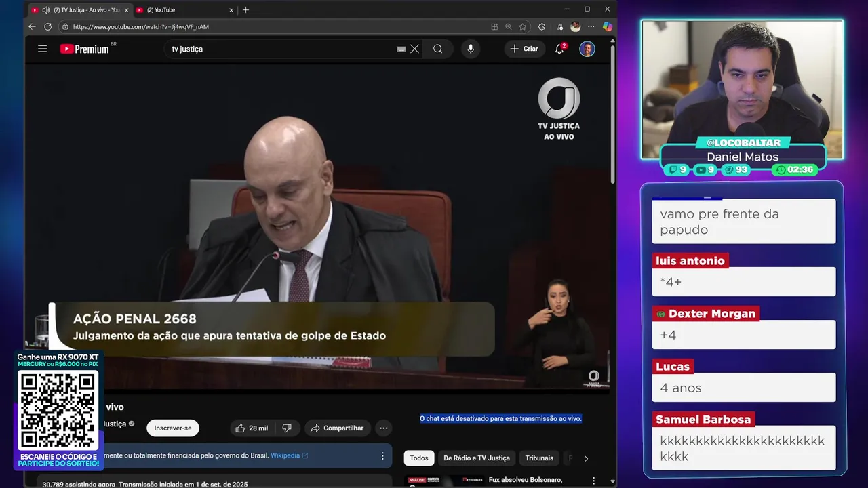Minimize the browser window
The width and height of the screenshot is (868, 488).
coord(567,9)
